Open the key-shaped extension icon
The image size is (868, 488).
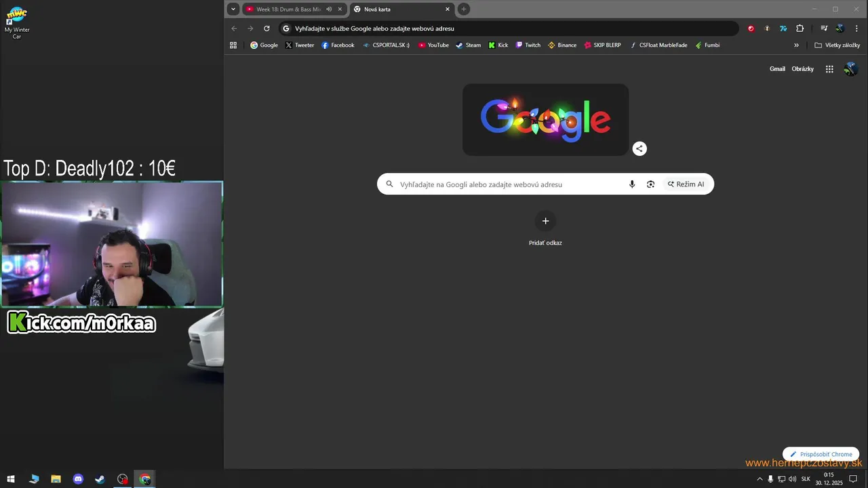coord(767,28)
